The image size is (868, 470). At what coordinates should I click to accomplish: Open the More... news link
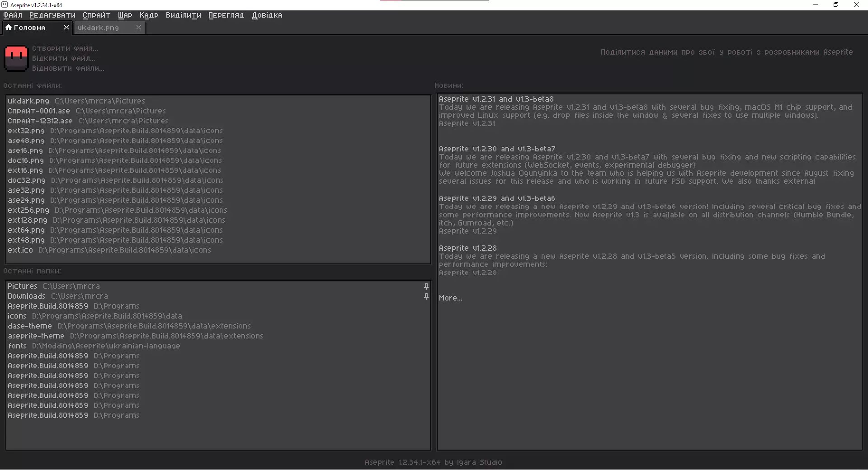coord(451,298)
